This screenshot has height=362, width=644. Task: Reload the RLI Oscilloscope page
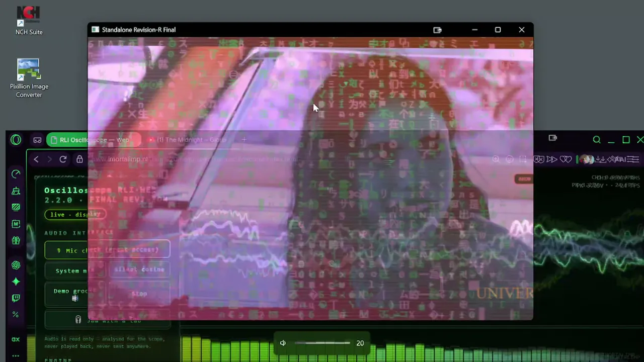pyautogui.click(x=63, y=159)
